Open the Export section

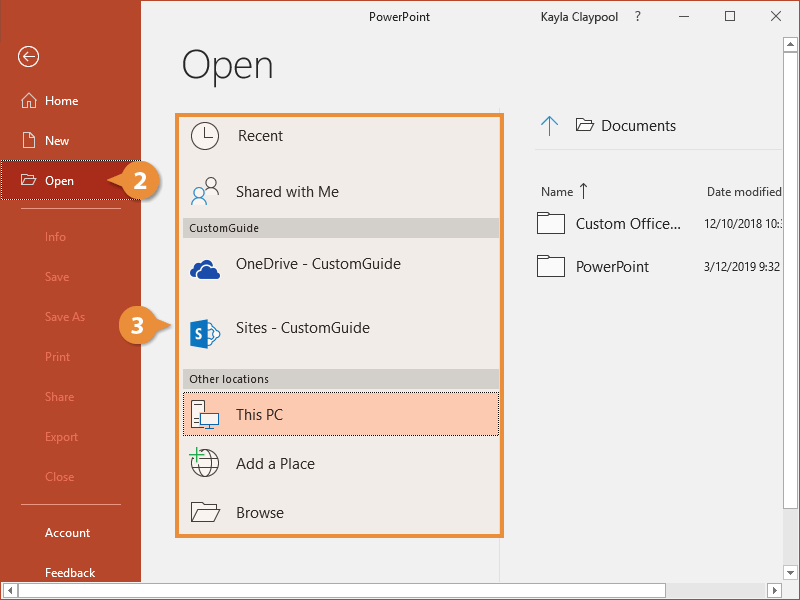click(x=59, y=436)
